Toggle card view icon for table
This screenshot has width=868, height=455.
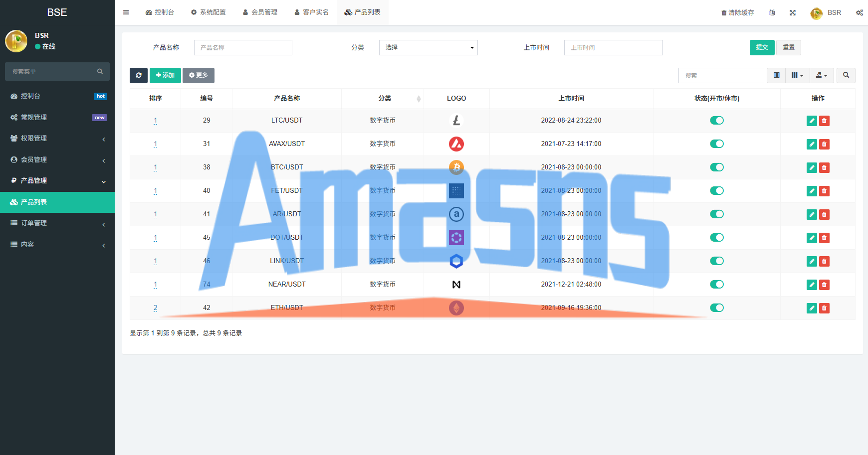point(777,75)
